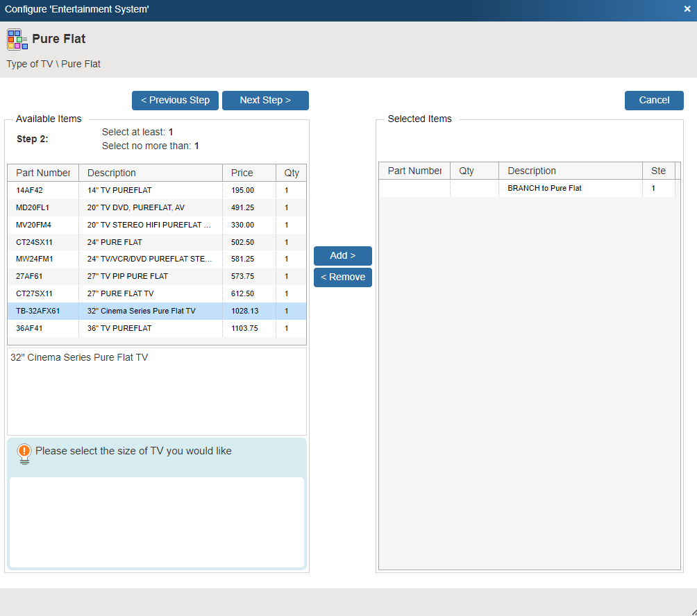Click the Qty header in Selected Items
Image resolution: width=697 pixels, height=616 pixels.
coord(467,171)
